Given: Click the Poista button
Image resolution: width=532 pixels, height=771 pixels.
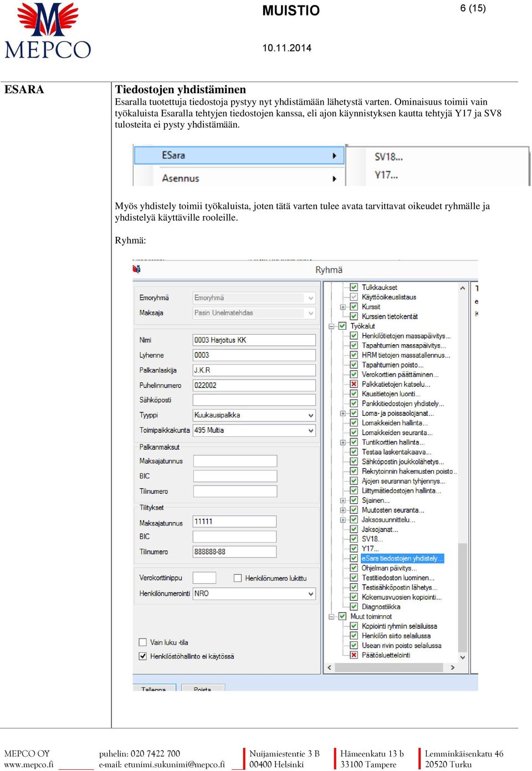Looking at the screenshot, I should coord(203,688).
